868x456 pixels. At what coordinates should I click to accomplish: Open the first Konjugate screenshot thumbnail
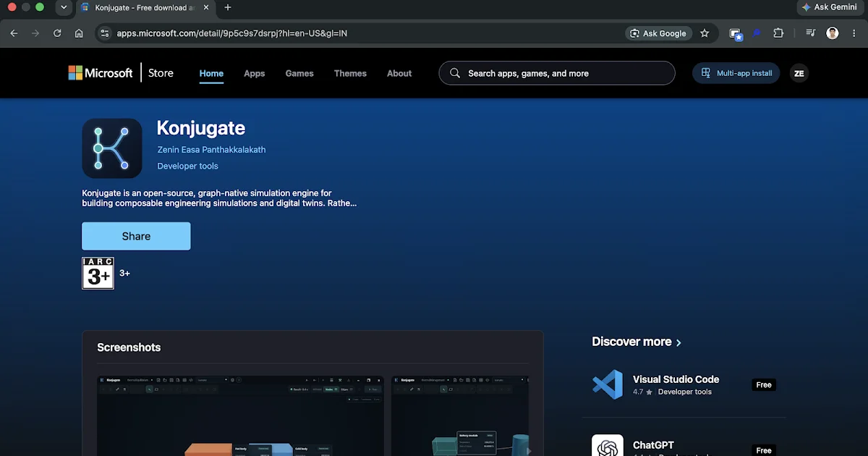pyautogui.click(x=240, y=415)
